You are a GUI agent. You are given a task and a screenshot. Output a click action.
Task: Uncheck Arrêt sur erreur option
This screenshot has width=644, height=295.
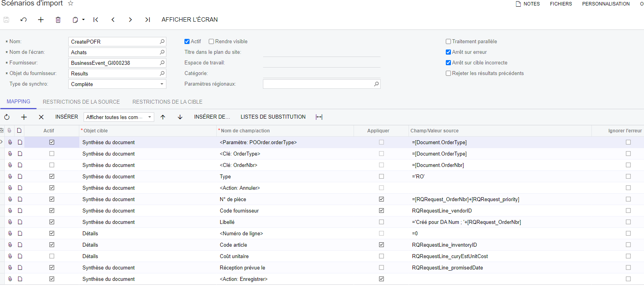448,52
